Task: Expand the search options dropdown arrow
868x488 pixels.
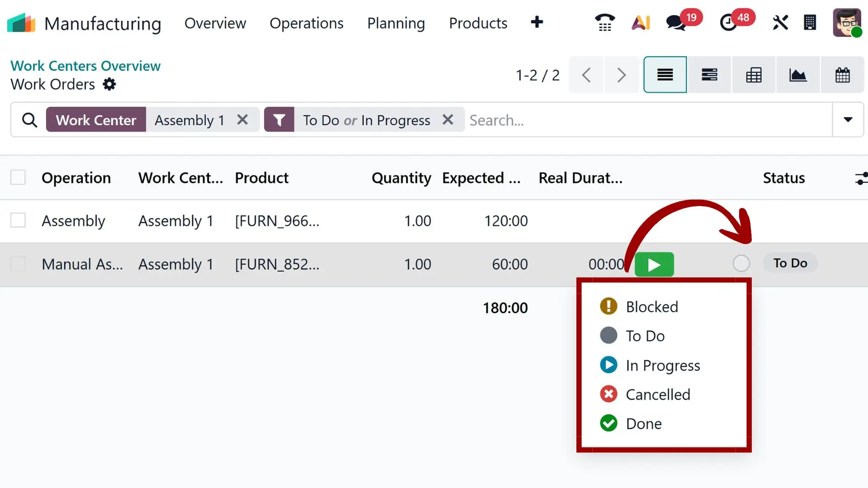Action: (848, 120)
